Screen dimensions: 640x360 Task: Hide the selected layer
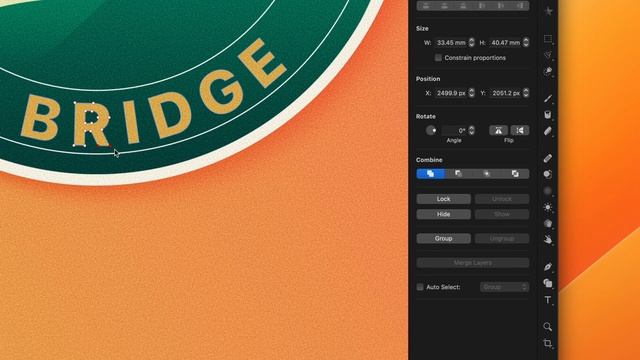[444, 214]
